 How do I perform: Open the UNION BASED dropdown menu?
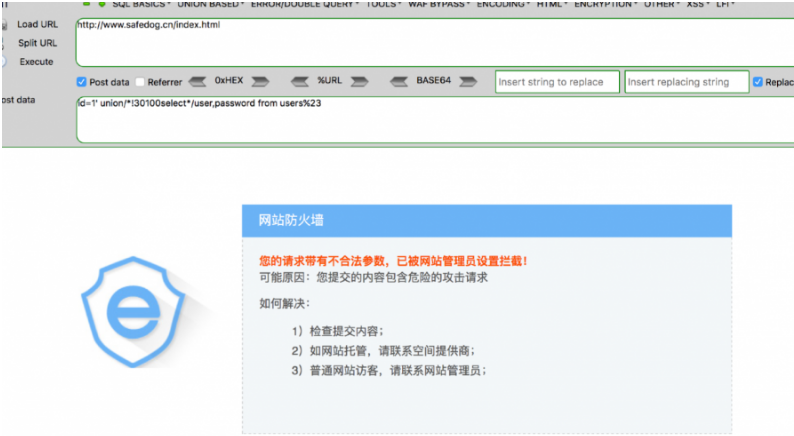[x=211, y=4]
